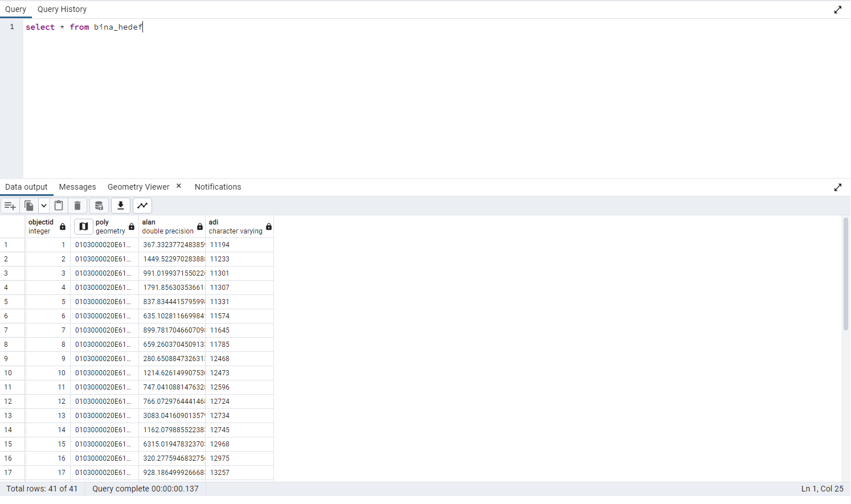Switch to the Geometry Viewer tab
Viewport: 851px width, 504px height.
(138, 187)
